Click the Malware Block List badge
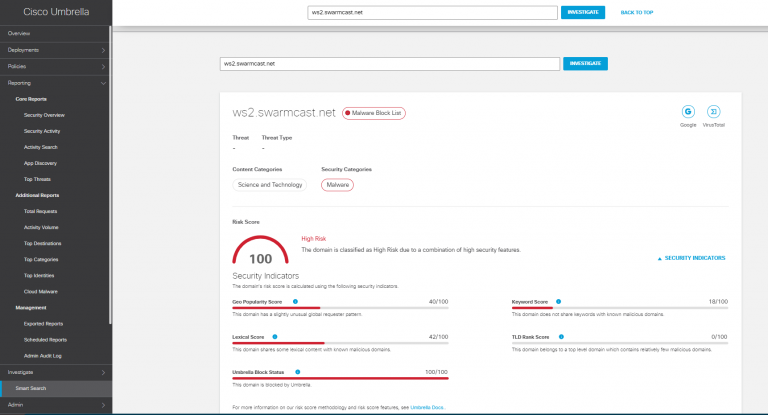768x415 pixels. pyautogui.click(x=374, y=113)
